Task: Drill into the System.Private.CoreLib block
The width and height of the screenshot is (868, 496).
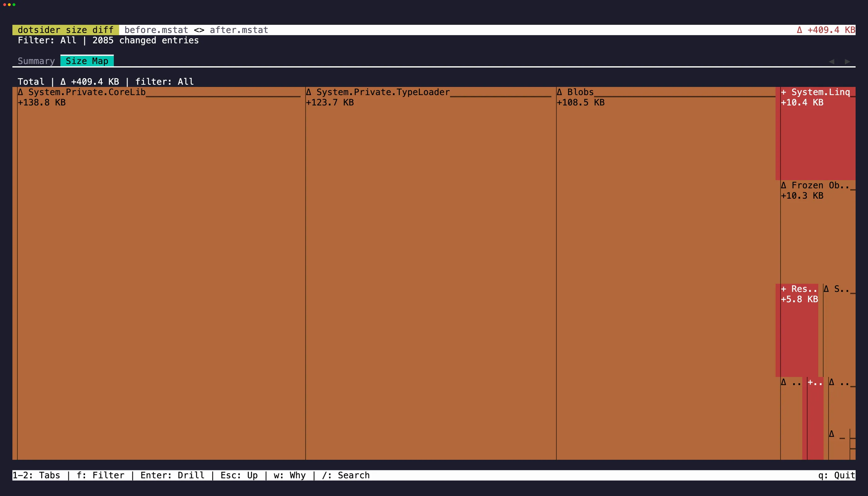Action: (159, 273)
